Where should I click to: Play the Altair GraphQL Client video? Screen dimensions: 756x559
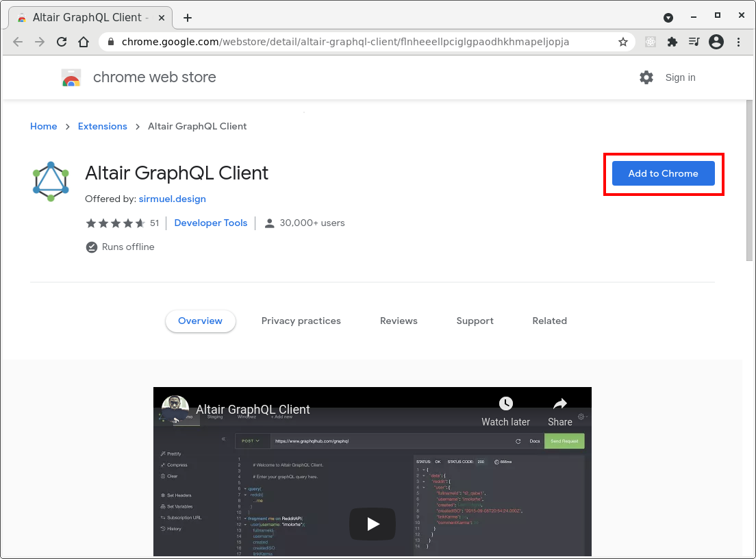coord(373,524)
